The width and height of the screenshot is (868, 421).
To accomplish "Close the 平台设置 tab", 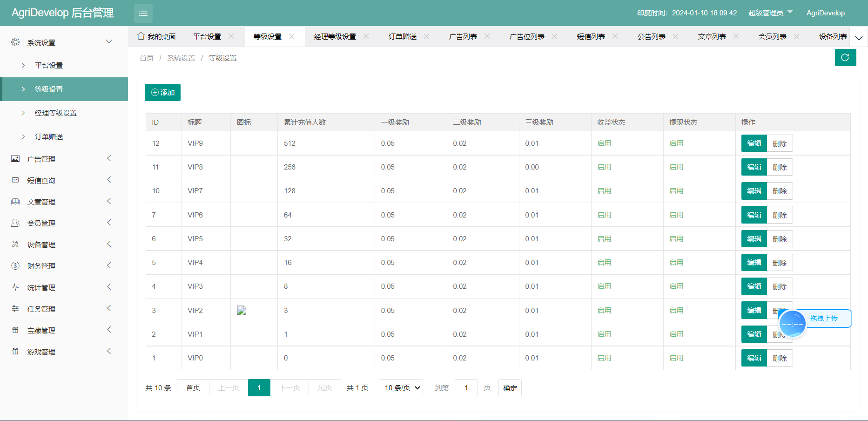I will coord(231,36).
